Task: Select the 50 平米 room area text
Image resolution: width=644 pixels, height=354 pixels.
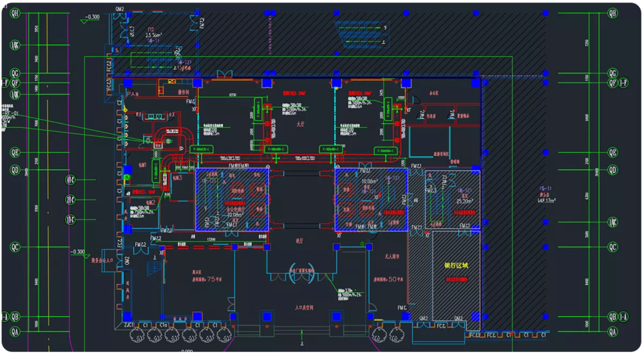Action: 395,279
